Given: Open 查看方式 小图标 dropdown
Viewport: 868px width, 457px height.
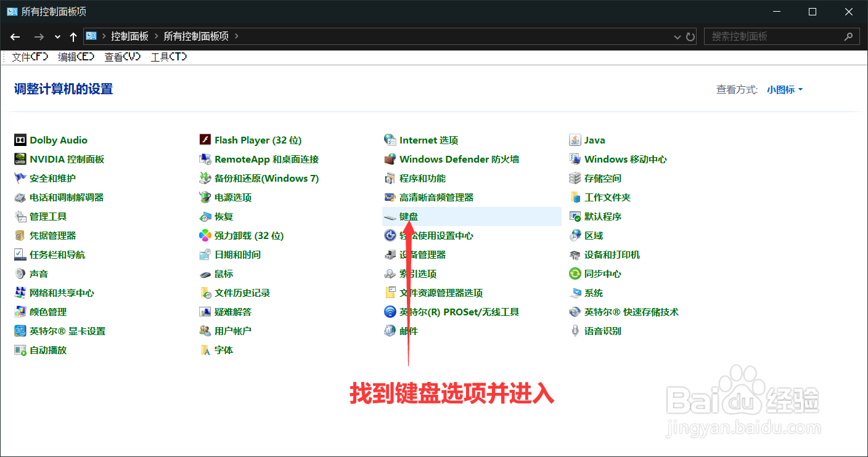Looking at the screenshot, I should click(x=785, y=89).
